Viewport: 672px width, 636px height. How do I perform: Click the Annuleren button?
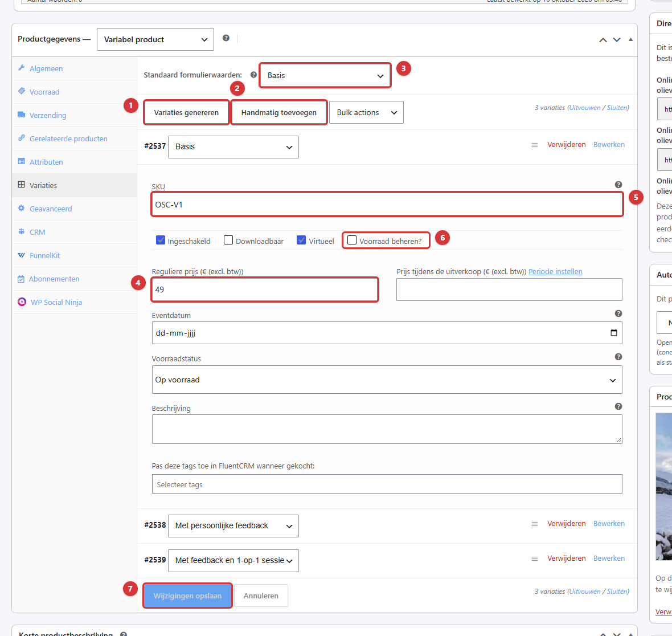pos(261,596)
